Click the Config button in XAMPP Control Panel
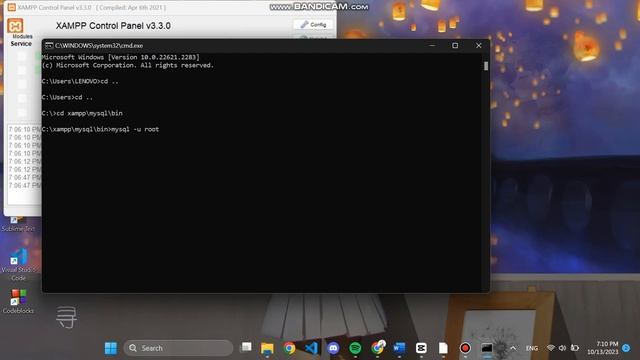 coord(313,25)
